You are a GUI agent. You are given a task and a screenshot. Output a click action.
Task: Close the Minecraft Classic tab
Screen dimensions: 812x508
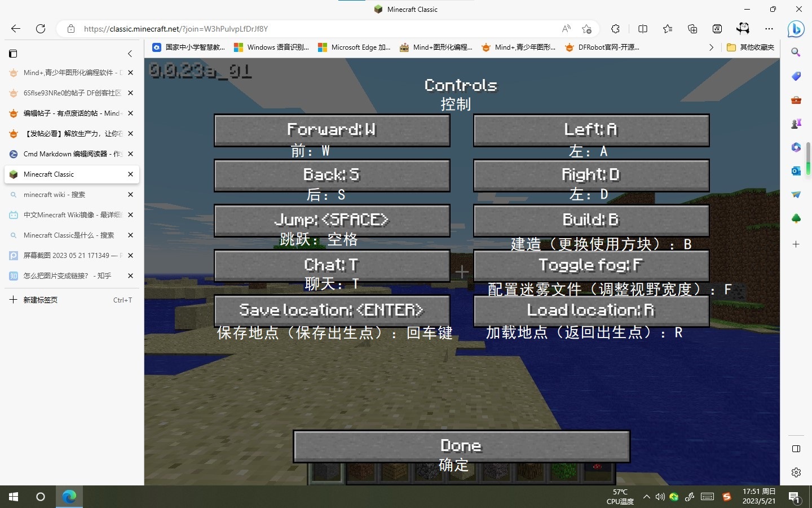pos(130,174)
